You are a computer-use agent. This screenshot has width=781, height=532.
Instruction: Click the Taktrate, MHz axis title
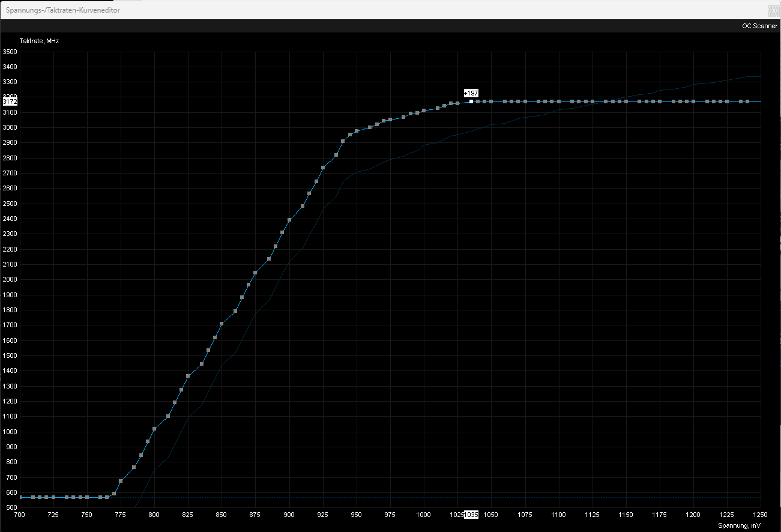[39, 41]
